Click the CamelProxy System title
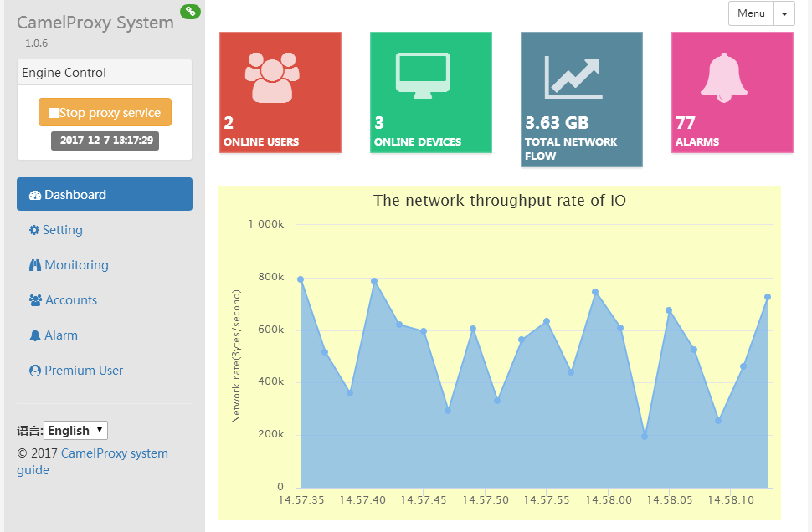 tap(95, 23)
